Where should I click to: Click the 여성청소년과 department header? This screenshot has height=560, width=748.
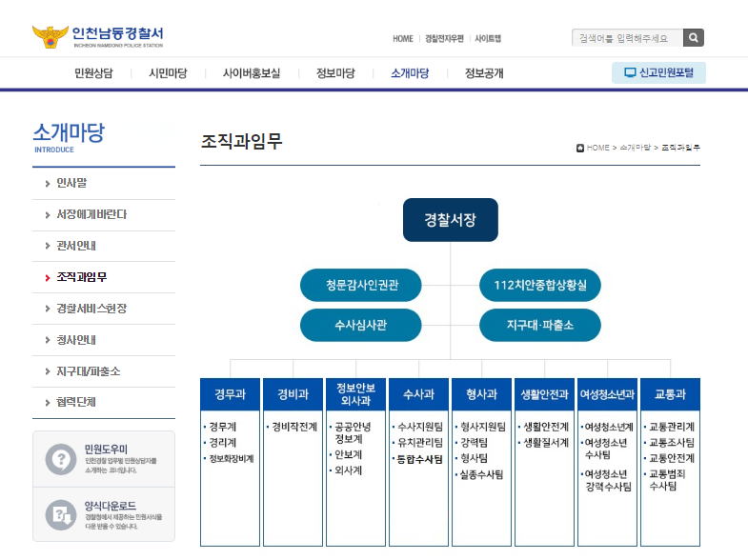607,394
